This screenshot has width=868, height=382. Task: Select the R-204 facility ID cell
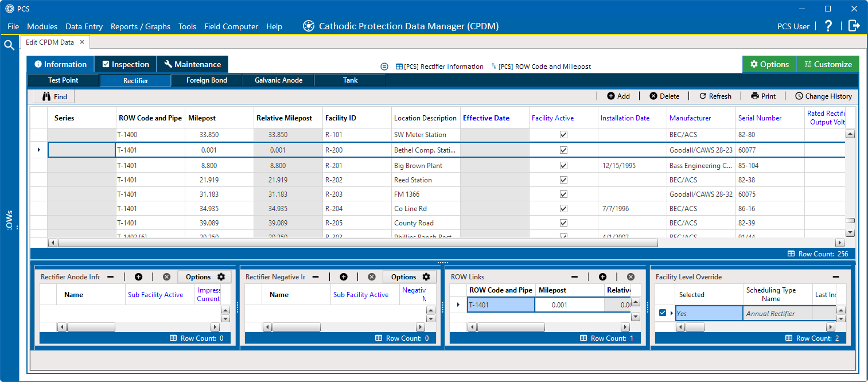point(357,209)
